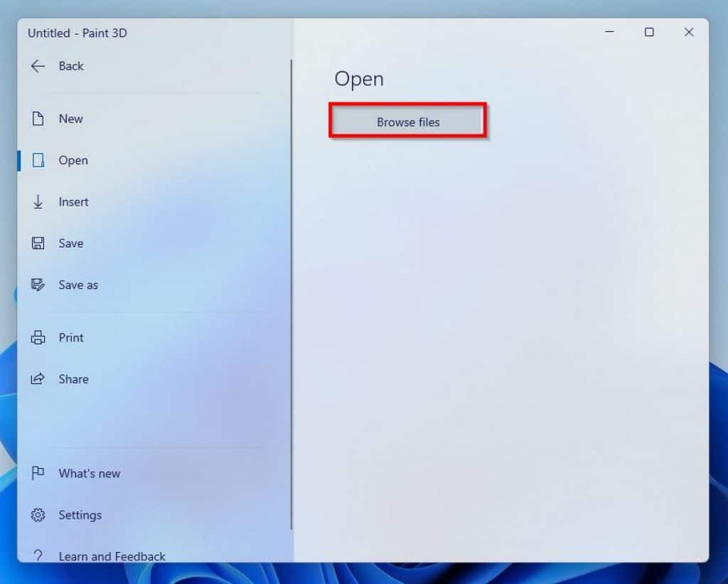Screen dimensions: 728x584
Task: Click the New document icon
Action: click(x=38, y=119)
